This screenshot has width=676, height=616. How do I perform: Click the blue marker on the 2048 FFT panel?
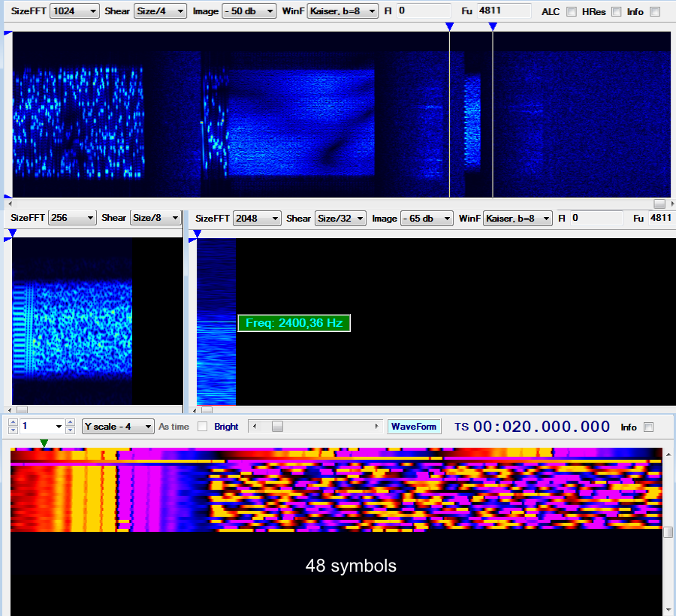[x=195, y=234]
